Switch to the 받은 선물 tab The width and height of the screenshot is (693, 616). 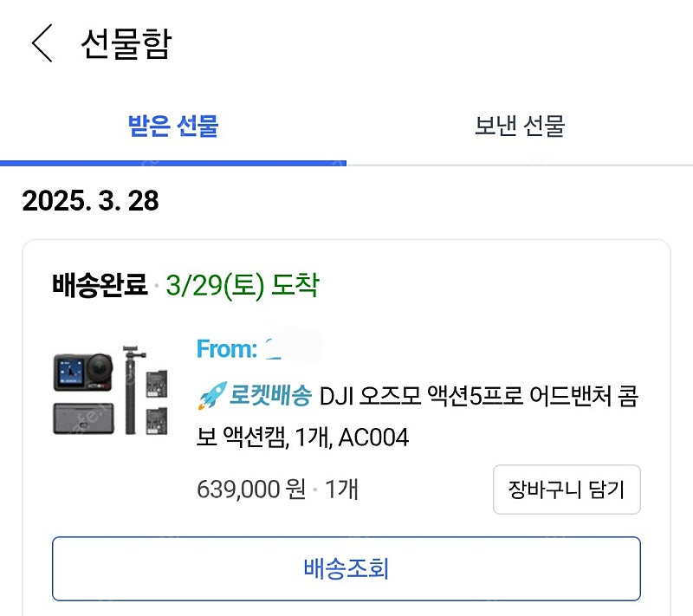point(173,126)
